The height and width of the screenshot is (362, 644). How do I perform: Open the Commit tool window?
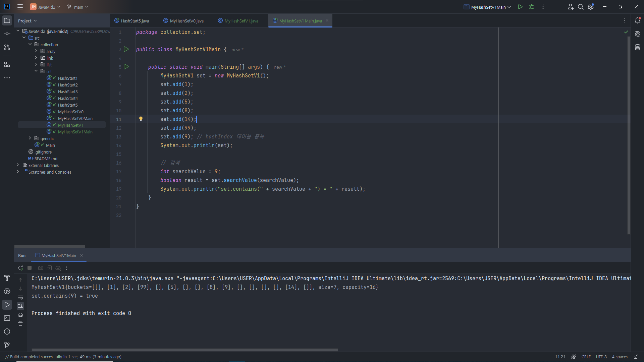pos(7,34)
